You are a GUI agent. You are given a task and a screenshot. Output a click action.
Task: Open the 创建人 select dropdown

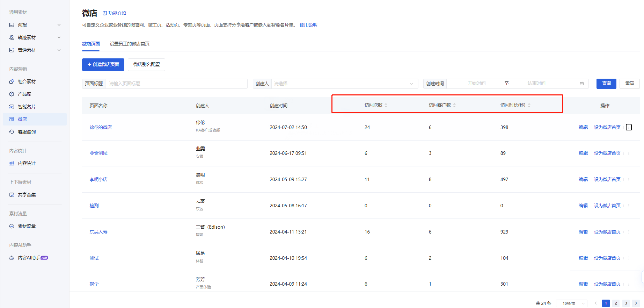point(345,84)
